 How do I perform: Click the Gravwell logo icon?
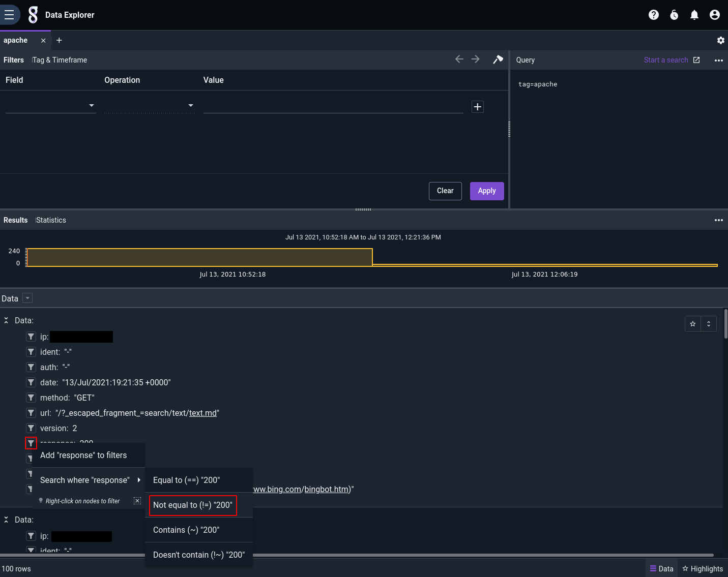33,15
